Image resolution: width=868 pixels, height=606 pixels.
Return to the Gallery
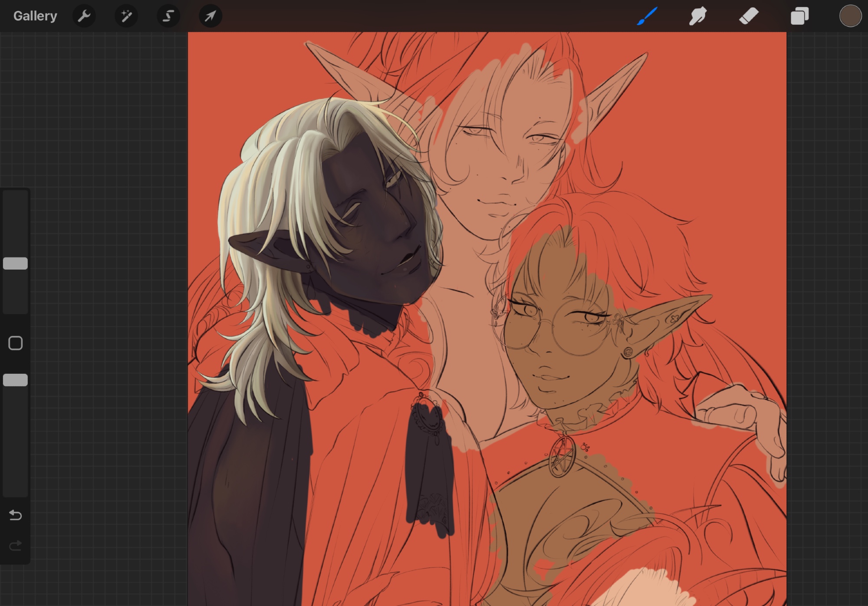point(35,16)
